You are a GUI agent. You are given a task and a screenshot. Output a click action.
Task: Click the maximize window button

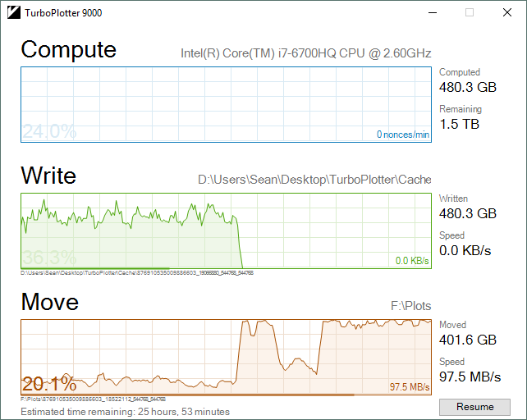(470, 13)
